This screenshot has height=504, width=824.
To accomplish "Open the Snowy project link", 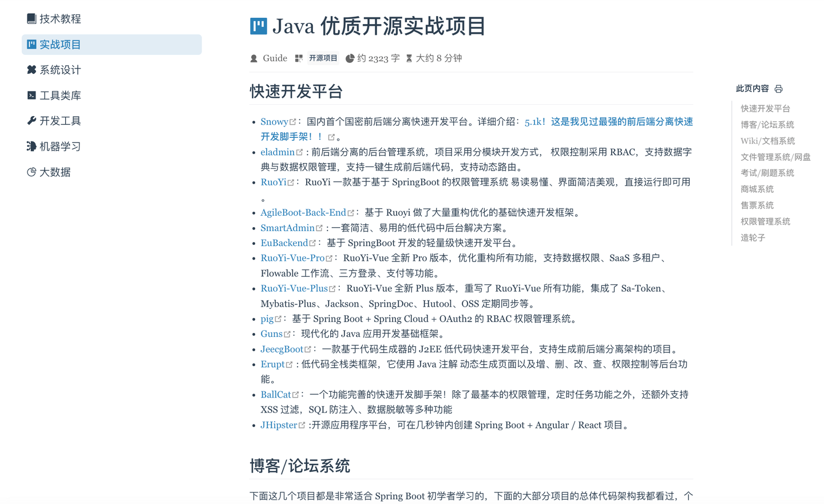I will pyautogui.click(x=274, y=121).
